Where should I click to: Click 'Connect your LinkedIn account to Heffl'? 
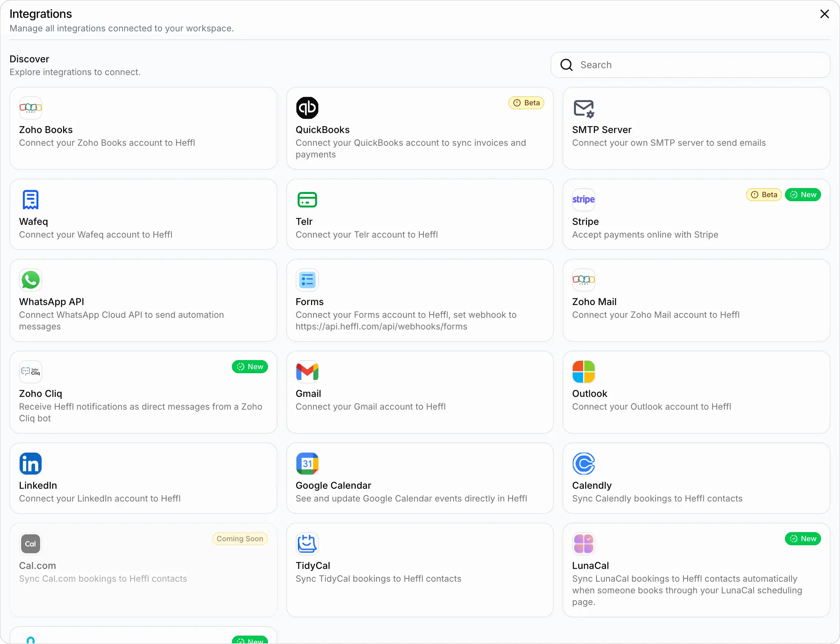tap(100, 499)
